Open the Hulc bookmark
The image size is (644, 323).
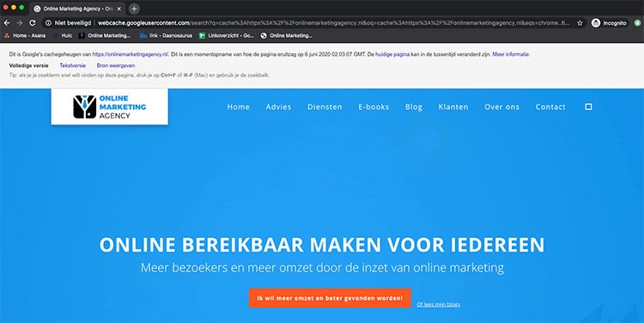click(63, 36)
